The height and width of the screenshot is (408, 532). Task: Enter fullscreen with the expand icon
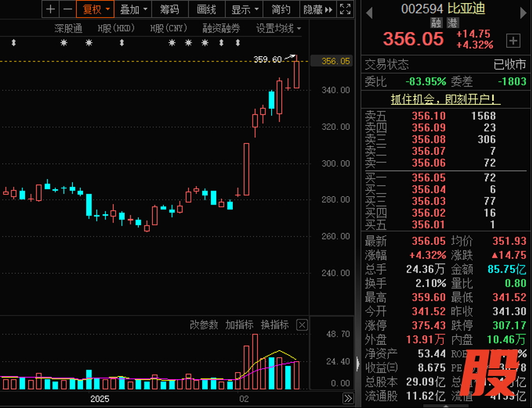click(345, 9)
